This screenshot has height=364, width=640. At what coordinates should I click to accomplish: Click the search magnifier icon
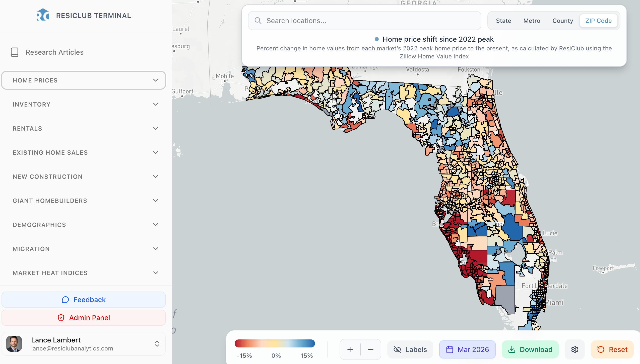[258, 21]
